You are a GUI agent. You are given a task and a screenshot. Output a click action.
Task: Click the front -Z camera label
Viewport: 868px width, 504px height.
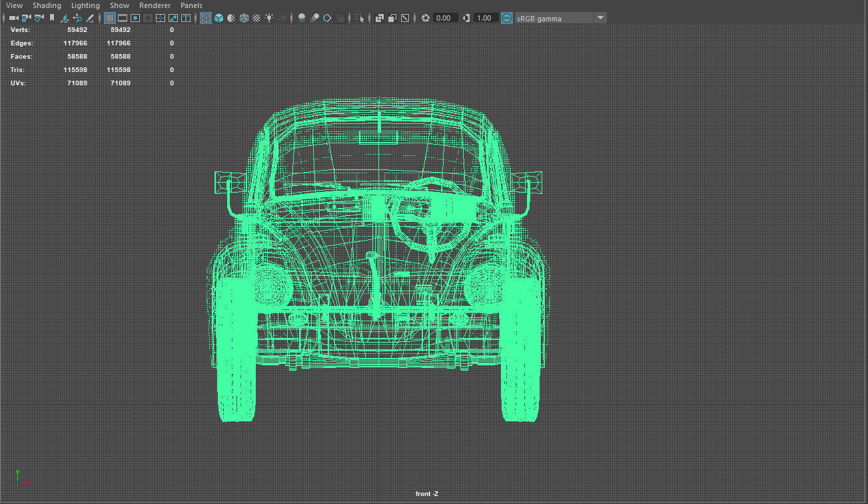tap(427, 494)
